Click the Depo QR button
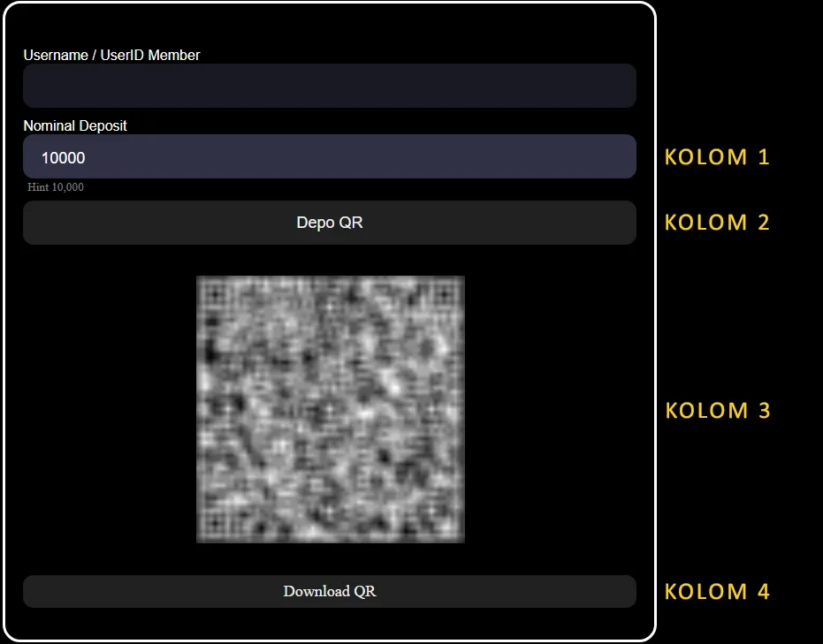 pyautogui.click(x=330, y=223)
